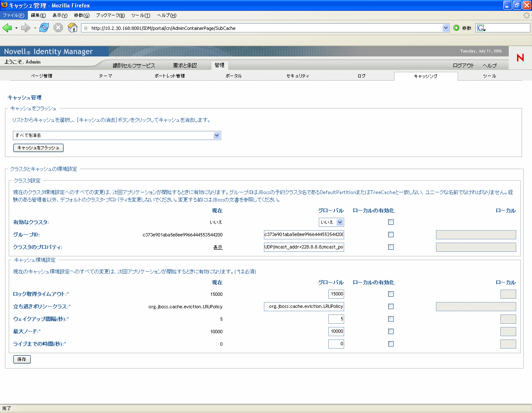Switch to the ポートレット管理 tab
532x413 pixels.
click(170, 76)
